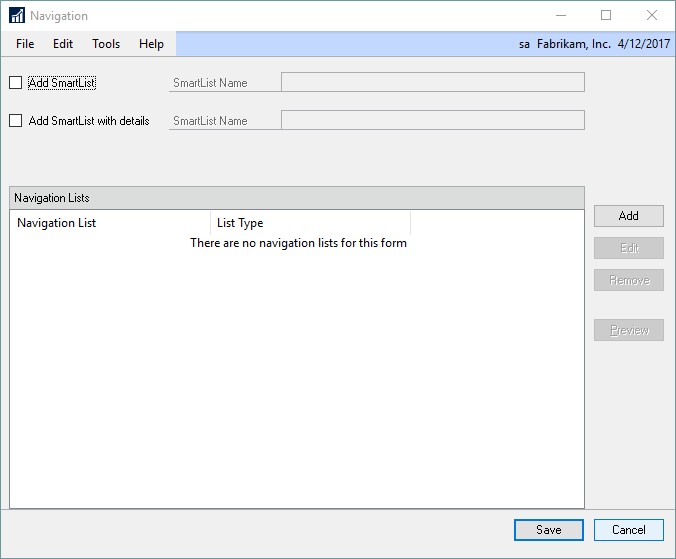
Task: Check Add SmartList with details option
Action: (16, 120)
